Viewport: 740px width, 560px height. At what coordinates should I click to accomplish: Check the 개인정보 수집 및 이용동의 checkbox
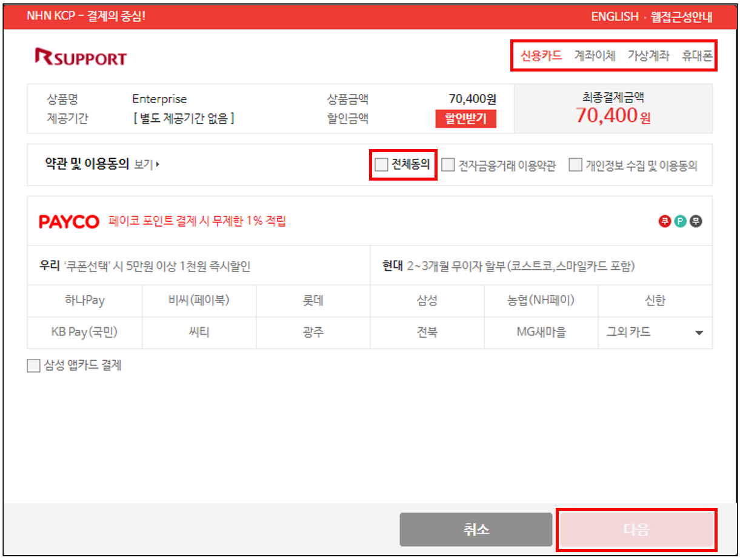pyautogui.click(x=575, y=165)
